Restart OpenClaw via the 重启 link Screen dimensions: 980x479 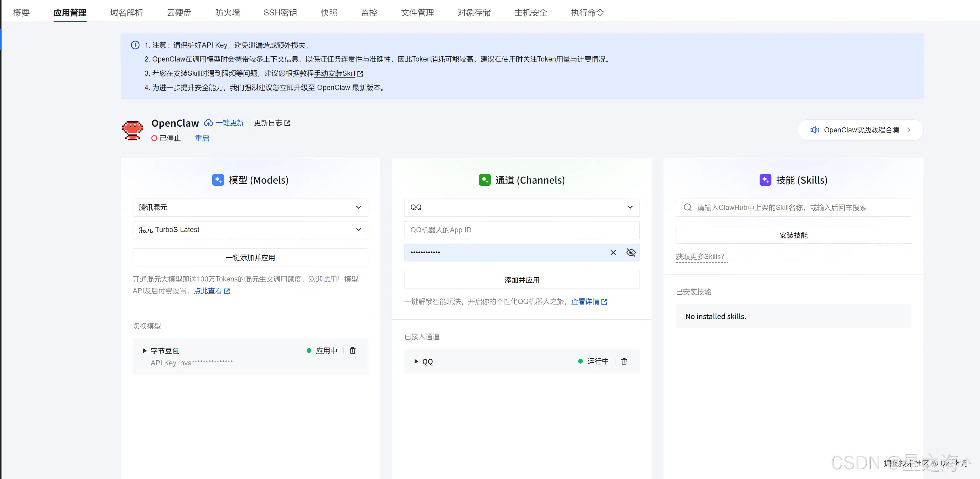point(202,138)
